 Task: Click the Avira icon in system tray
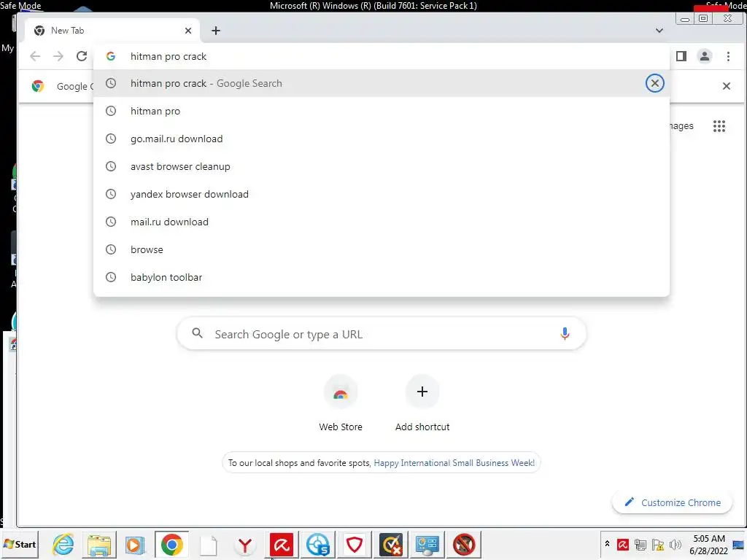[x=623, y=544]
